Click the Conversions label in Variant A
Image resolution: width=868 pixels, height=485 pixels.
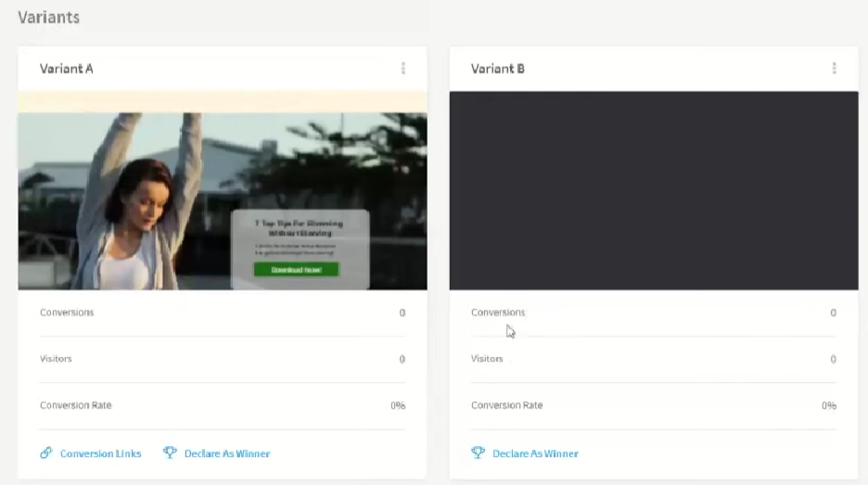click(x=67, y=313)
